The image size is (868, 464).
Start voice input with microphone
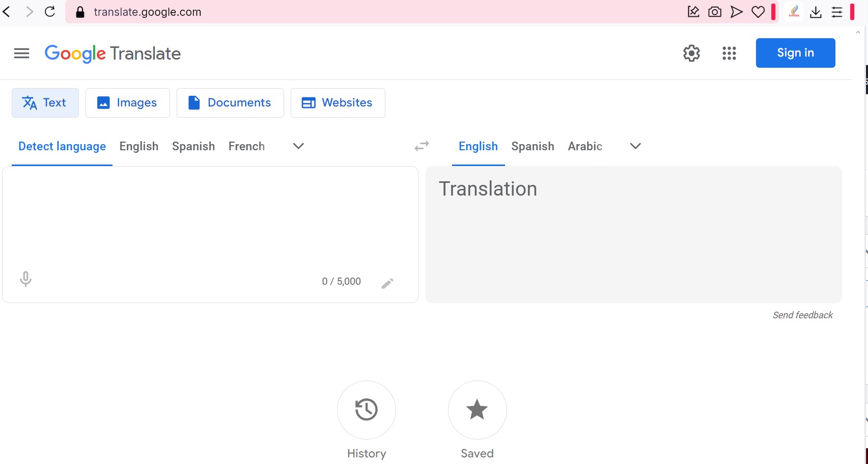coord(25,279)
